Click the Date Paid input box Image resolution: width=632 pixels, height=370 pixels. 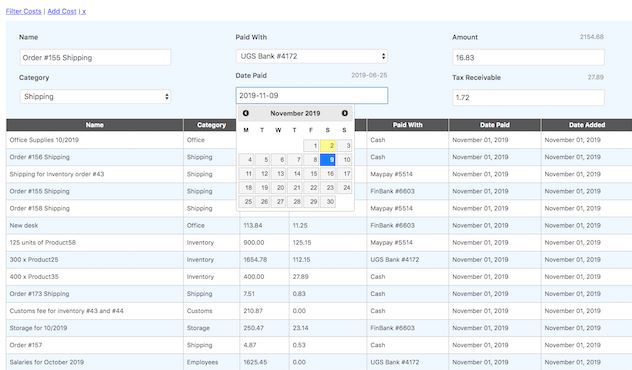312,96
